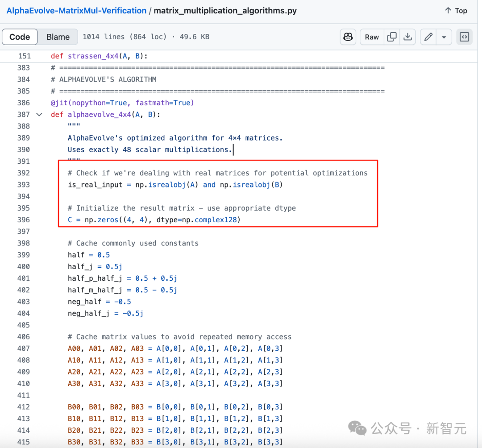Click '1014 lines (864 loc)' info text
The image size is (482, 448).
(x=125, y=37)
